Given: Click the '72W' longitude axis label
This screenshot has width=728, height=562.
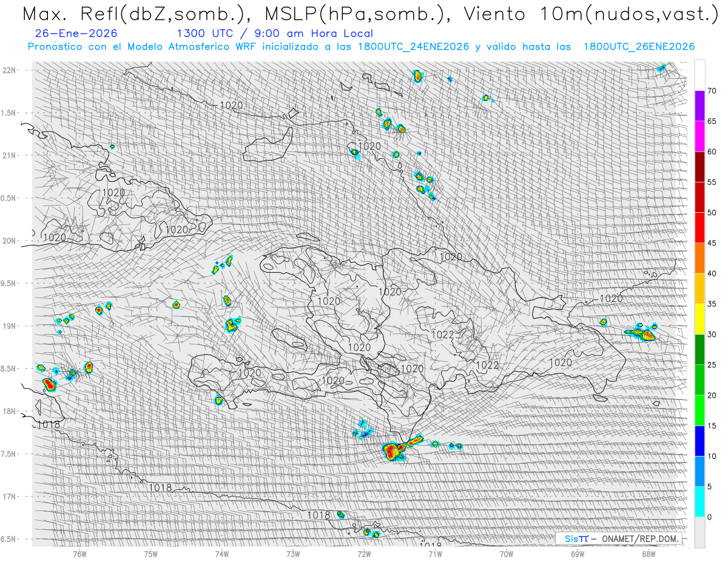Looking at the screenshot, I should pyautogui.click(x=364, y=554).
